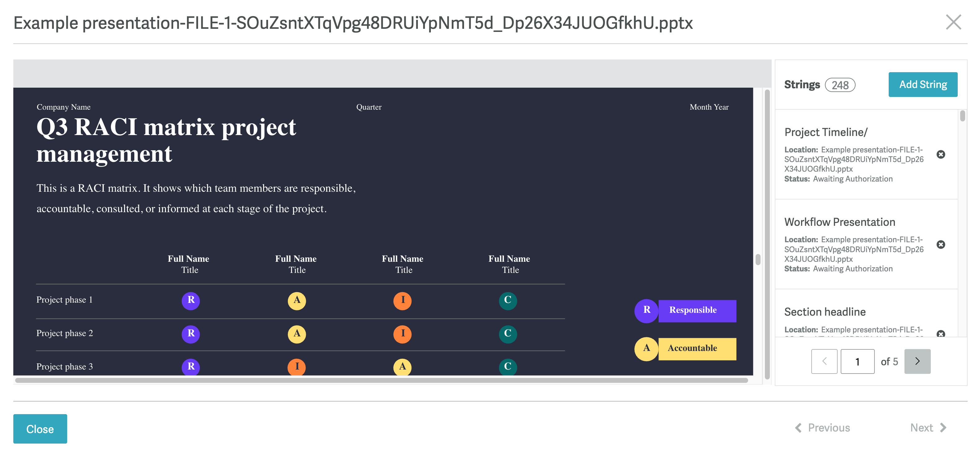
Task: Remove the "Workflow Presentation" string
Action: pos(940,244)
